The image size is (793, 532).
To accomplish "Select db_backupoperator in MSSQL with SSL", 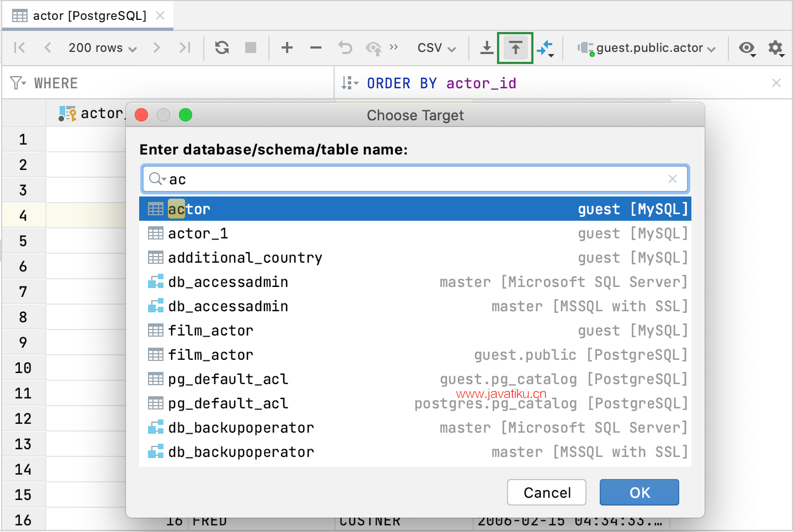I will tap(415, 452).
